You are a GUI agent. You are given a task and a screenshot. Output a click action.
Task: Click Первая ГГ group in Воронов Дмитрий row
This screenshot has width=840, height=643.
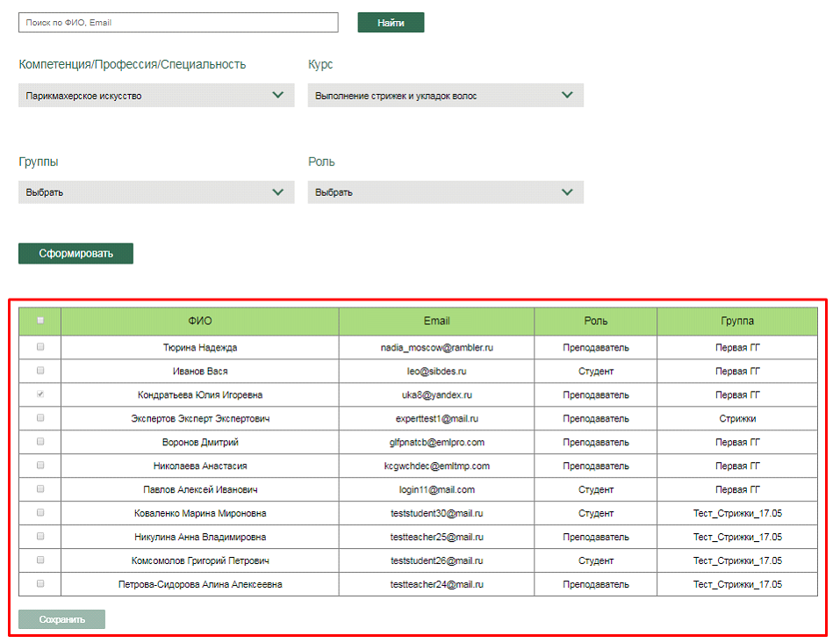737,443
